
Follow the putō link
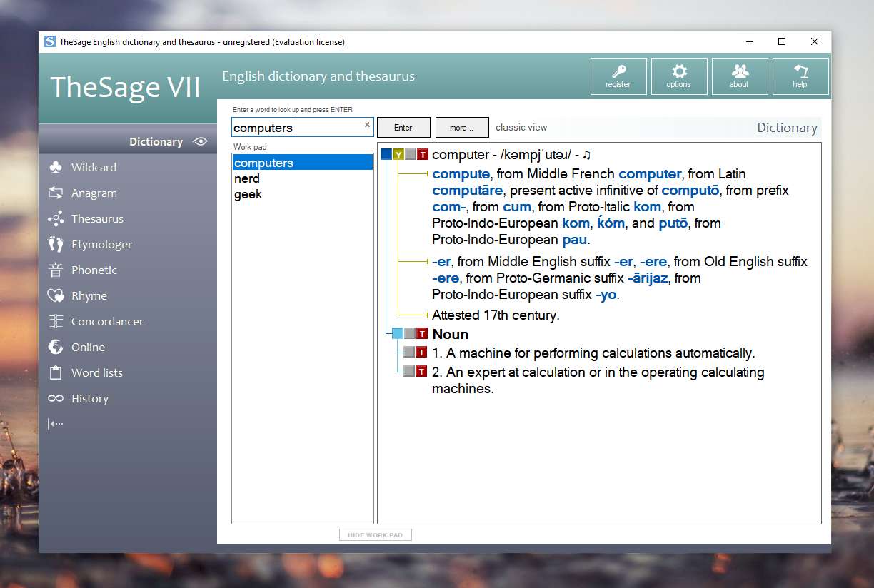pos(672,223)
